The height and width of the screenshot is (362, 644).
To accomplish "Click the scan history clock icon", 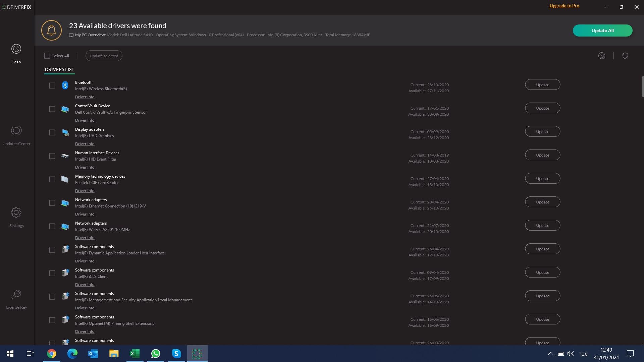I will pyautogui.click(x=601, y=55).
